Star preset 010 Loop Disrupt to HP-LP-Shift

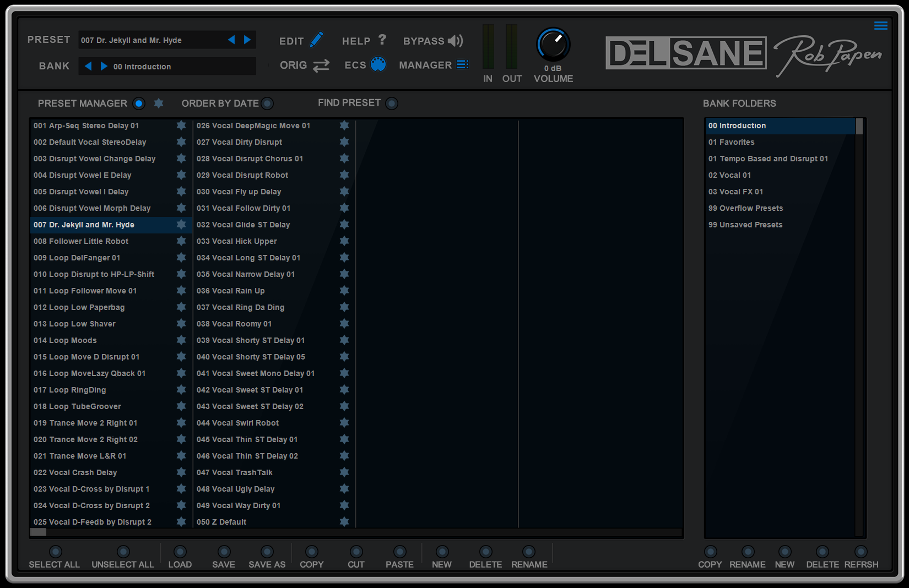pyautogui.click(x=181, y=274)
